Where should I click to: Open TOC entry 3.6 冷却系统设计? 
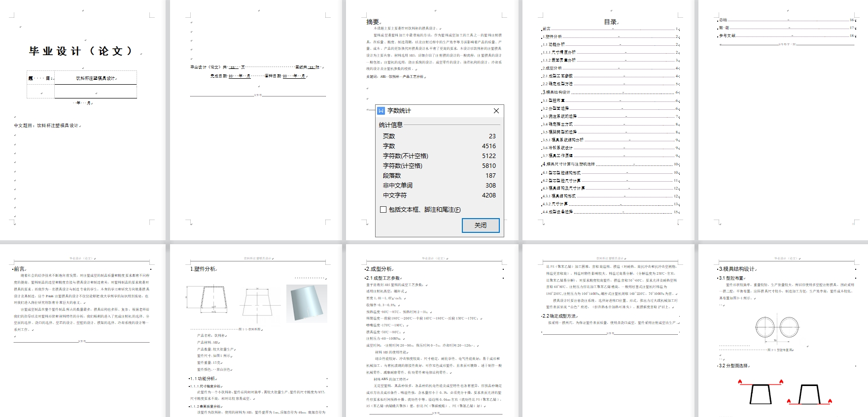(611, 148)
